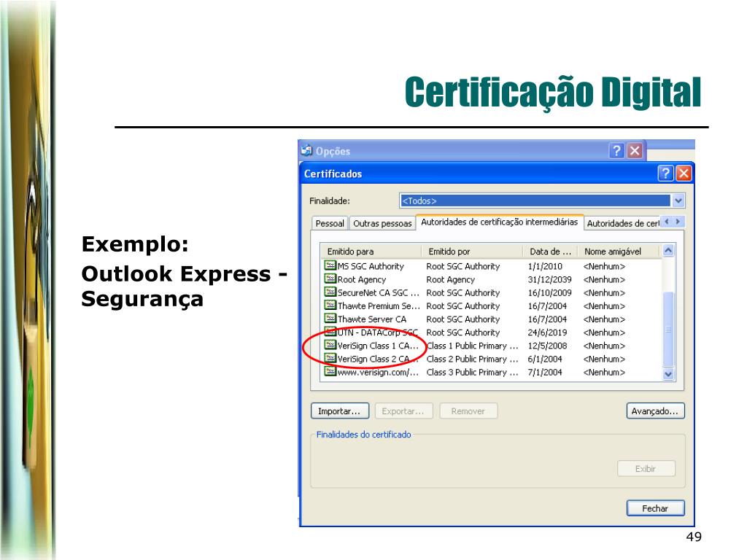Sort by the Emitido por column header

(x=472, y=252)
